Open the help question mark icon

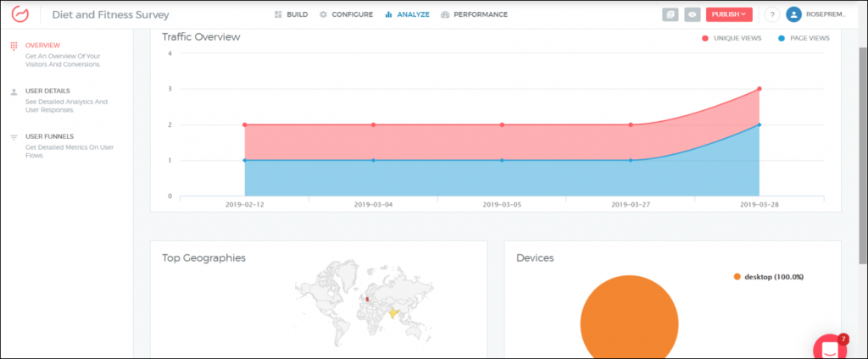771,14
